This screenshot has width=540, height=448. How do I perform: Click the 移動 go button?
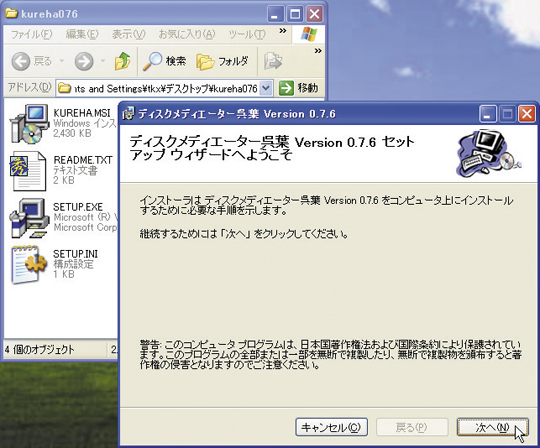click(298, 88)
